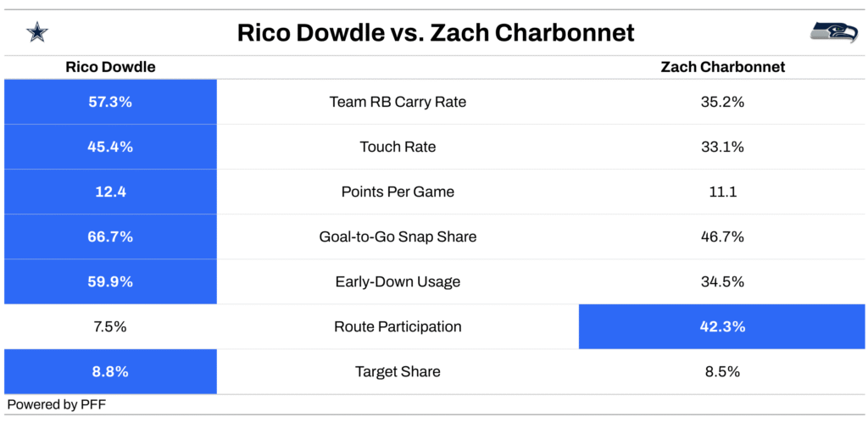This screenshot has height=423, width=868.
Task: Click Dowdle's 66.7% goal-to-go cell
Action: tap(111, 237)
